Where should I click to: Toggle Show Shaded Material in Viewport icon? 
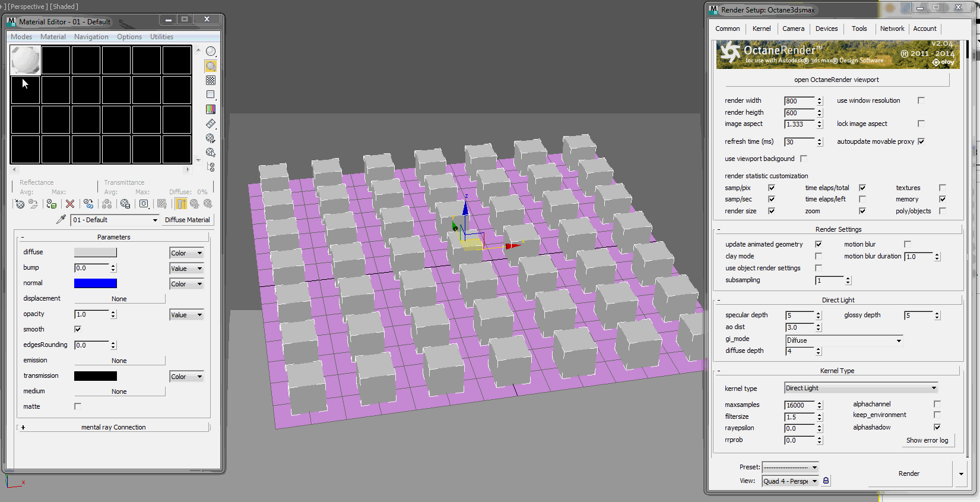[x=162, y=204]
